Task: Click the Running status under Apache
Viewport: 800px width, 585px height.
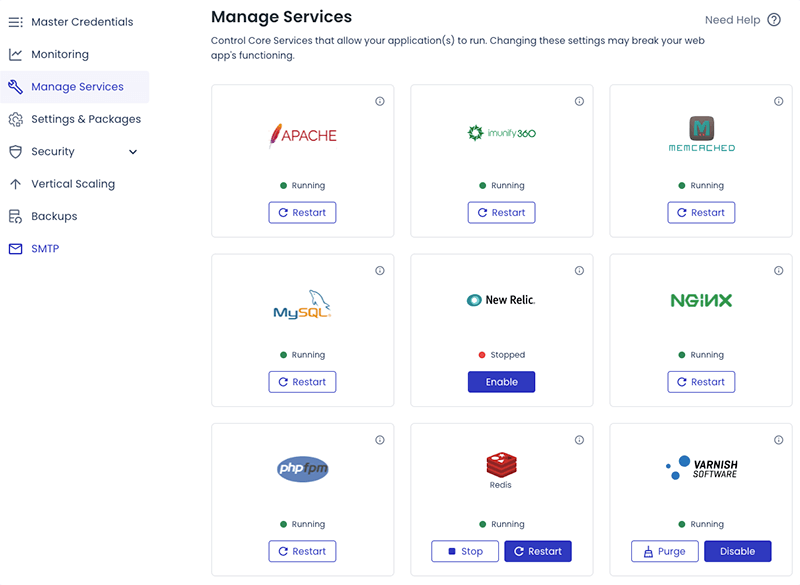Action: [x=303, y=185]
